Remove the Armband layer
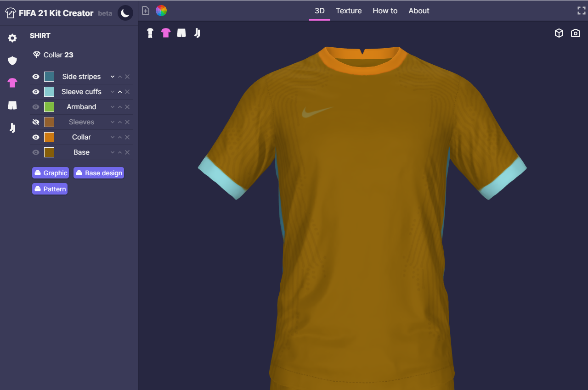 pos(127,107)
